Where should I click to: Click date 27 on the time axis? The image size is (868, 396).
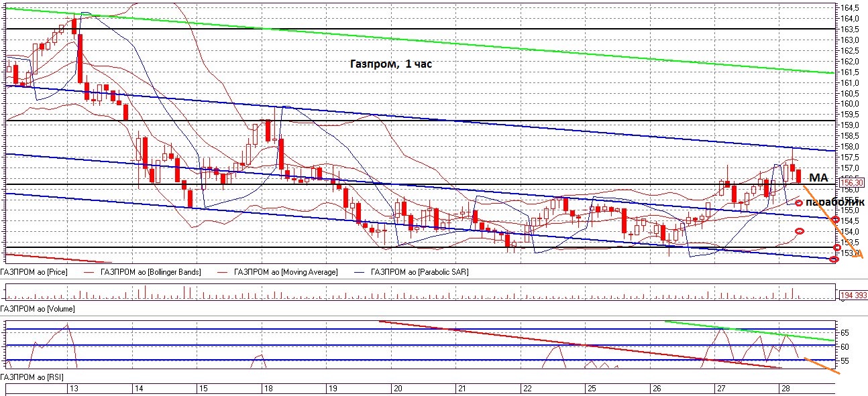coord(721,389)
